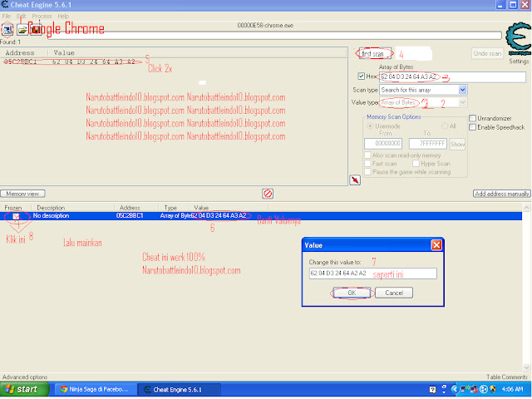The width and height of the screenshot is (532, 399).
Task: Expand the Value type dropdown
Action: (462, 102)
